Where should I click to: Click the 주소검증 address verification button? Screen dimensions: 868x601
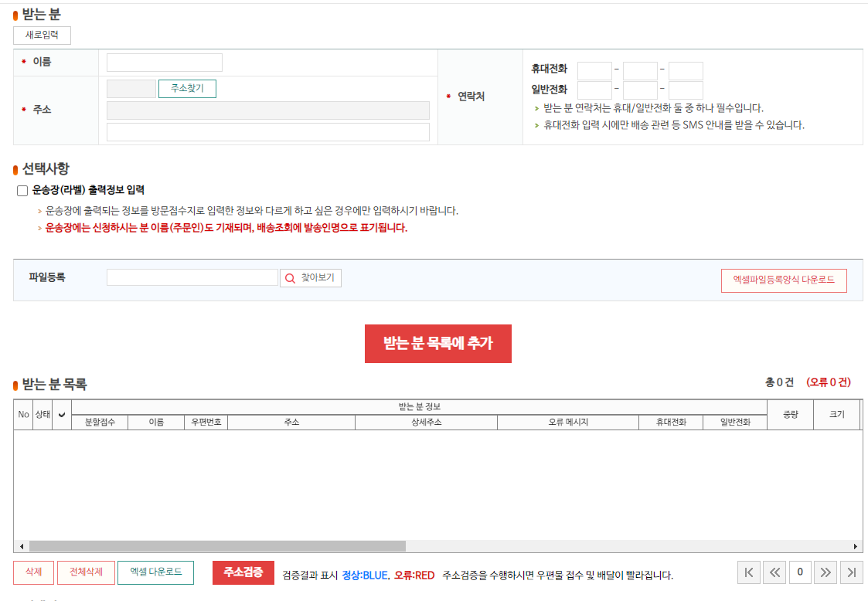(243, 572)
